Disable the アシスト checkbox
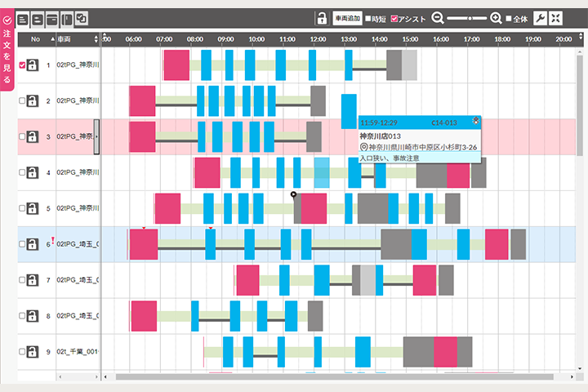The width and height of the screenshot is (588, 392). click(x=395, y=19)
